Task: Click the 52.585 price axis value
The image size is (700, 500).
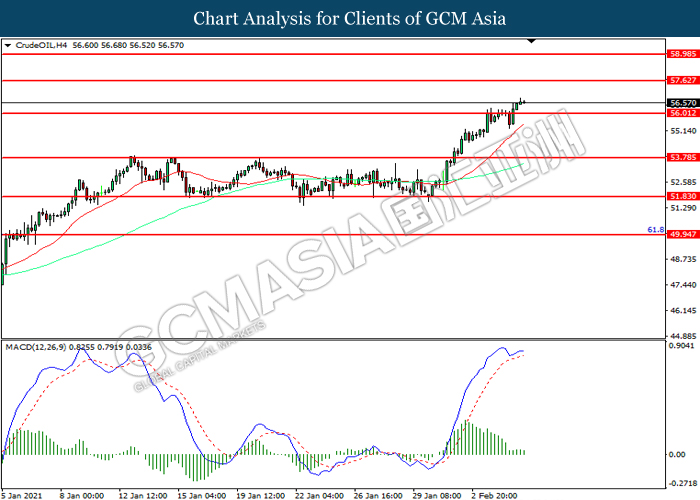Action: 683,182
